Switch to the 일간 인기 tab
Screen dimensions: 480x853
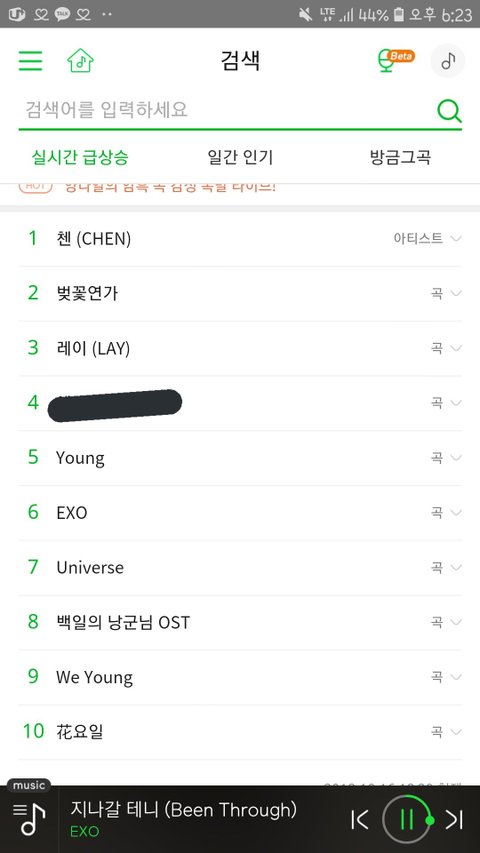pyautogui.click(x=240, y=157)
